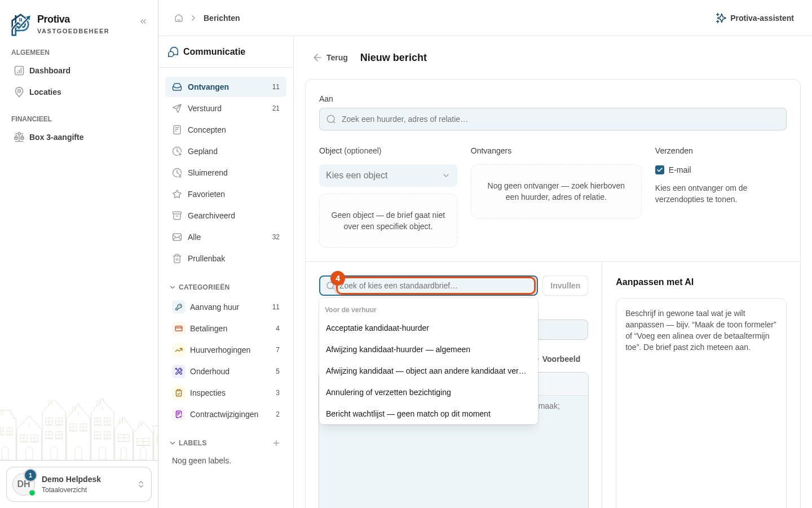This screenshot has width=812, height=508.
Task: Go back with the Terug button
Action: [x=330, y=58]
